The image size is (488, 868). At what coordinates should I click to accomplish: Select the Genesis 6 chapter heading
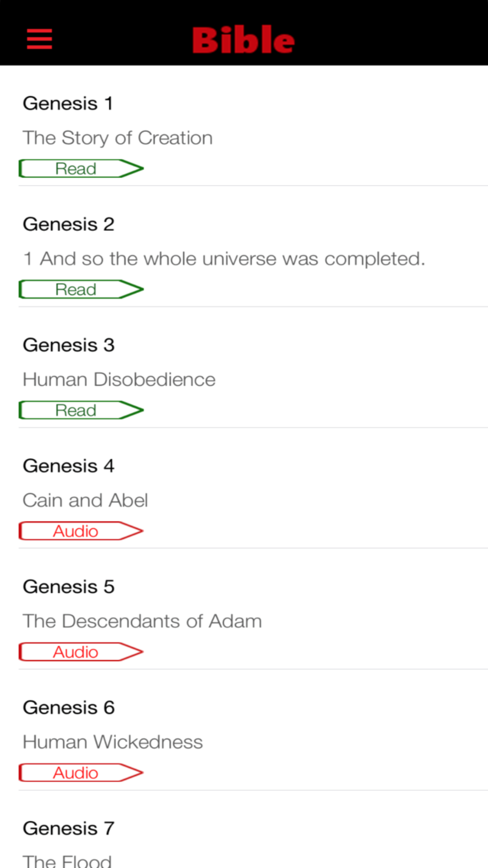pos(69,708)
